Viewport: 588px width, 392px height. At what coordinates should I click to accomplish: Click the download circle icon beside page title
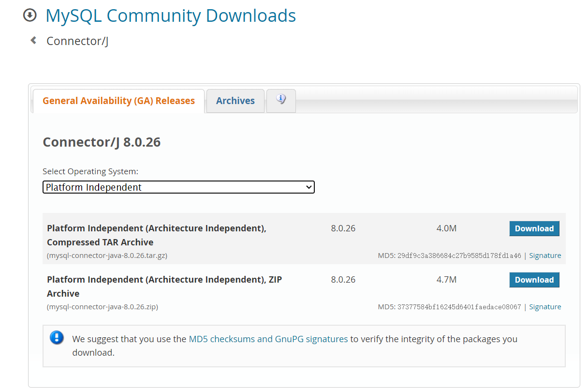point(30,15)
